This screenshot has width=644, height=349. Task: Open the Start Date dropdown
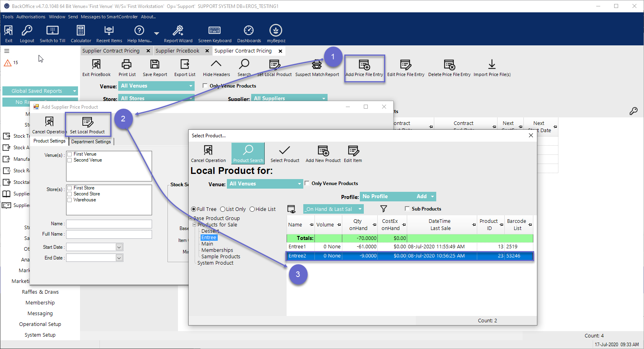(x=119, y=247)
